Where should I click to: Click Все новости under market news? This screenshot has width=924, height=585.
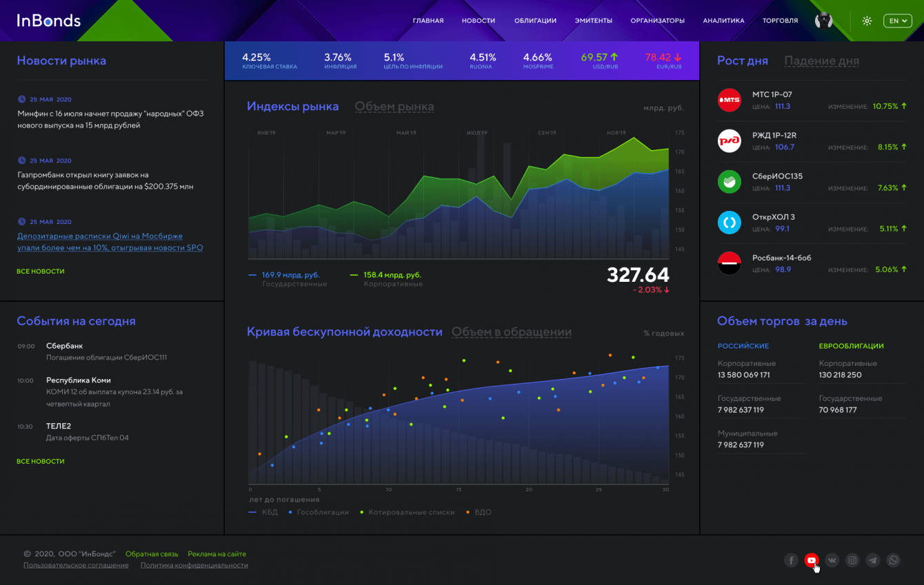coord(41,271)
